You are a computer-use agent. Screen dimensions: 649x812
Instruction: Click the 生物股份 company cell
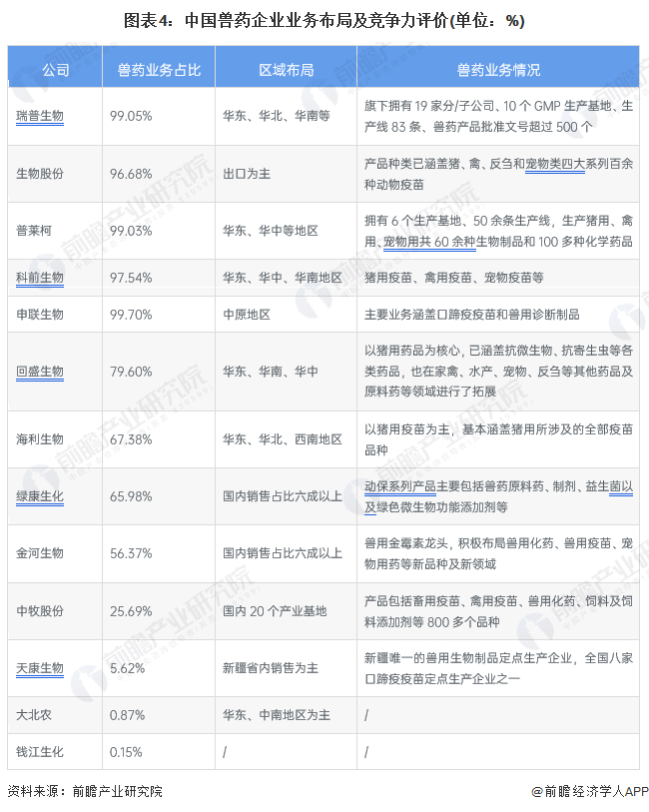tap(40, 173)
